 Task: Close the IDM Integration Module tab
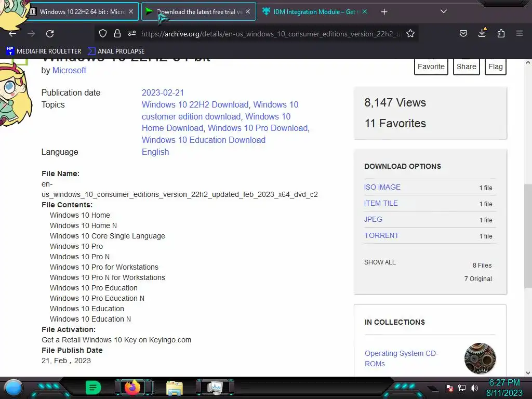365,11
